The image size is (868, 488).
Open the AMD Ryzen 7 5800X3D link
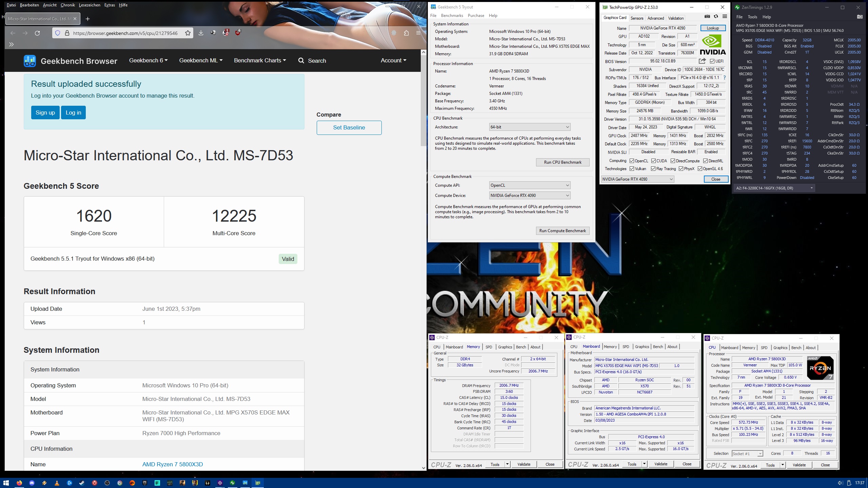point(173,465)
